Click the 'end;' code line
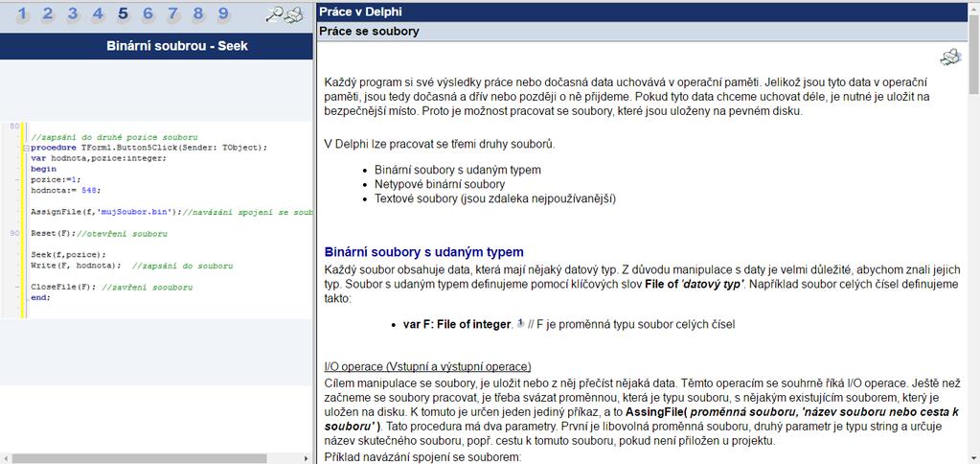980x464 pixels. click(x=40, y=297)
